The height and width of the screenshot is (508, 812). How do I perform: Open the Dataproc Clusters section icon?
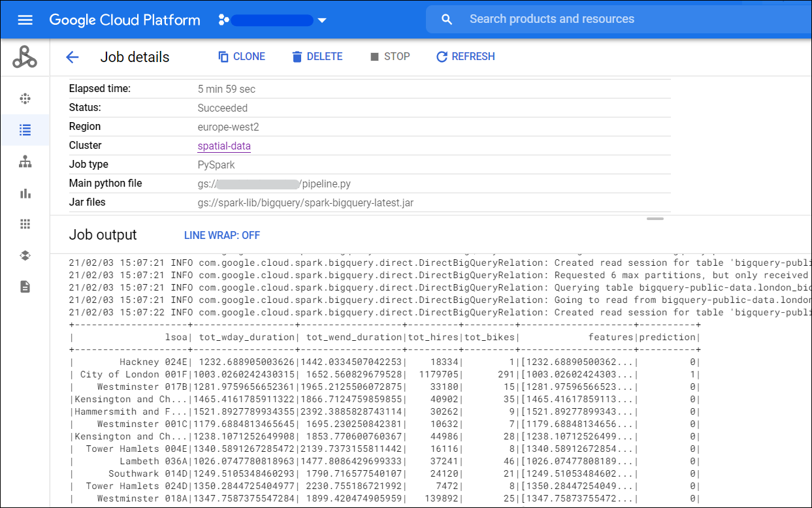[25, 98]
